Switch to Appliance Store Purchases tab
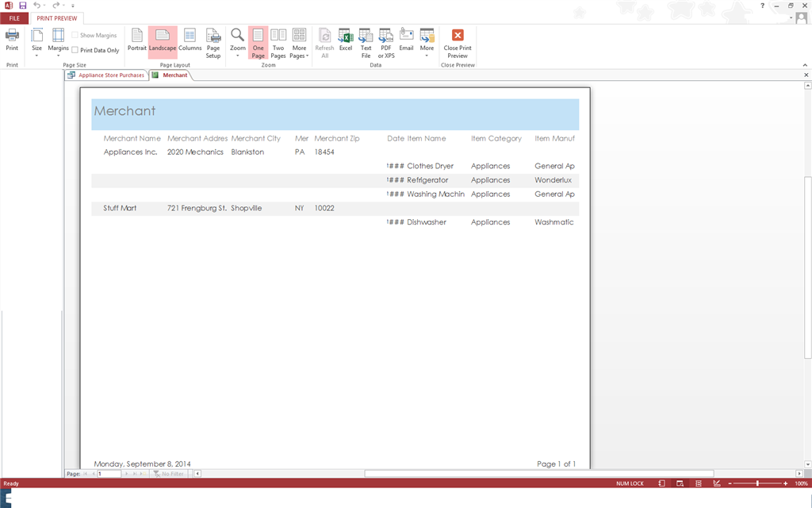Screen dimensions: 812x508 point(106,75)
